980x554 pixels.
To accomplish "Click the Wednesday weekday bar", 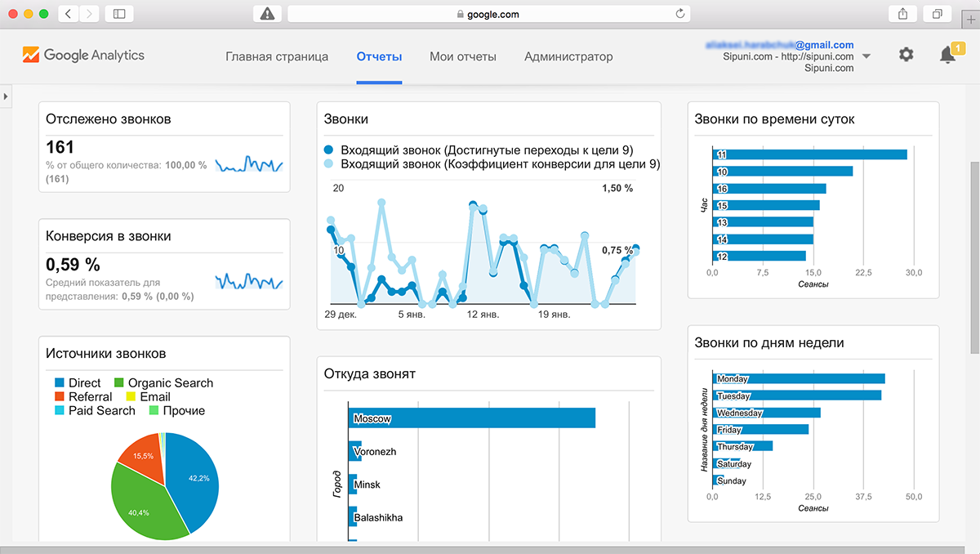I will [x=768, y=413].
